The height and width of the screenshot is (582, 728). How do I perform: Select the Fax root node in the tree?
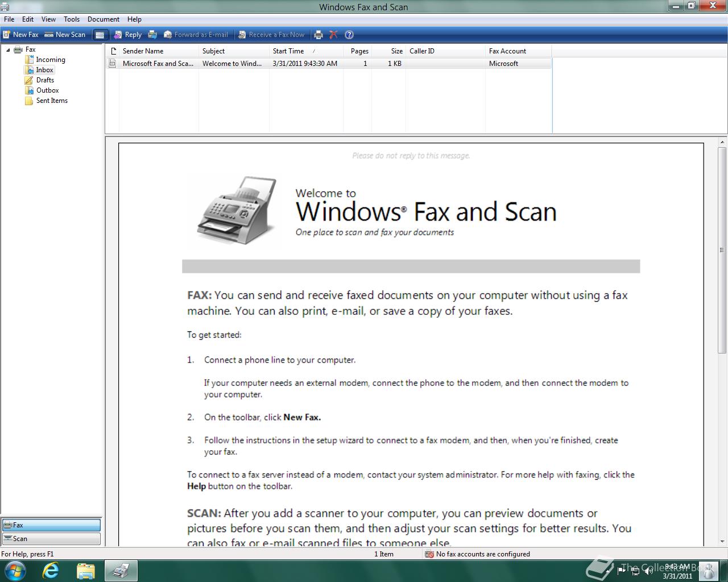click(30, 49)
